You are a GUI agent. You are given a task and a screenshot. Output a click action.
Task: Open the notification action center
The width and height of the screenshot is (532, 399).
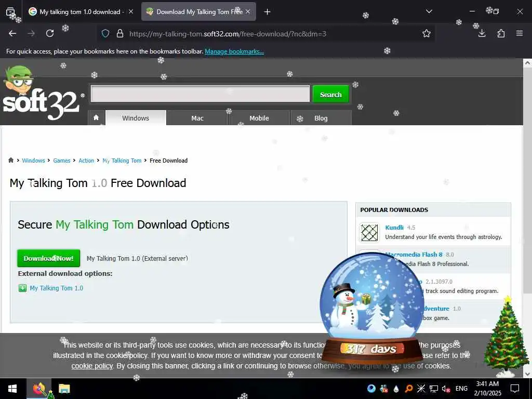tap(515, 389)
